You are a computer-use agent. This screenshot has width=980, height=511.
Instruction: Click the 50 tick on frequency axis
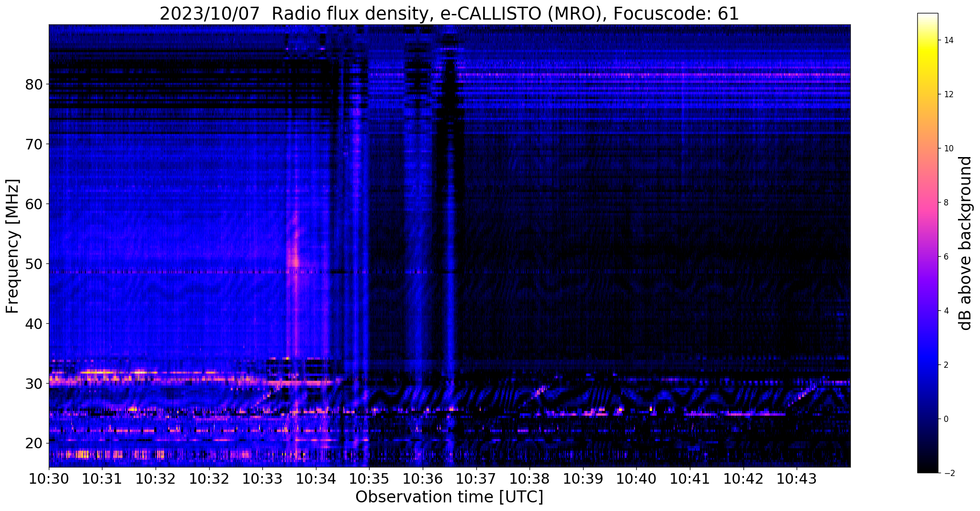click(34, 264)
